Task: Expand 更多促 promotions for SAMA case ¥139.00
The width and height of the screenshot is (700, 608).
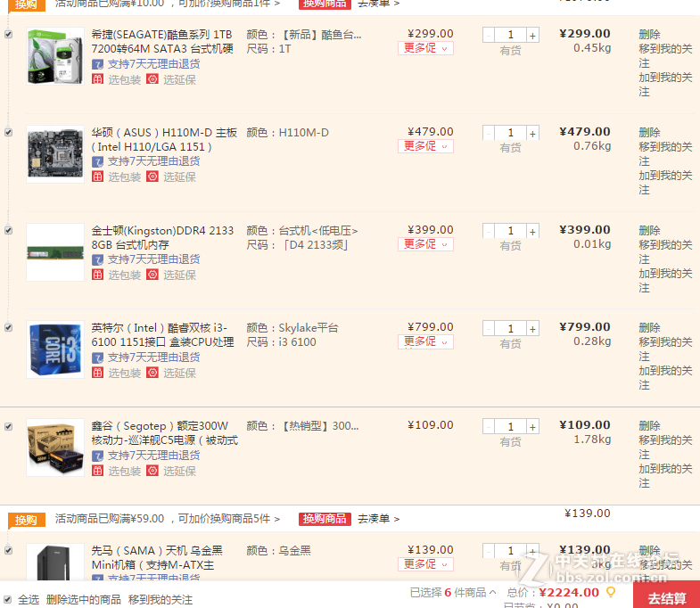Action: (x=425, y=564)
